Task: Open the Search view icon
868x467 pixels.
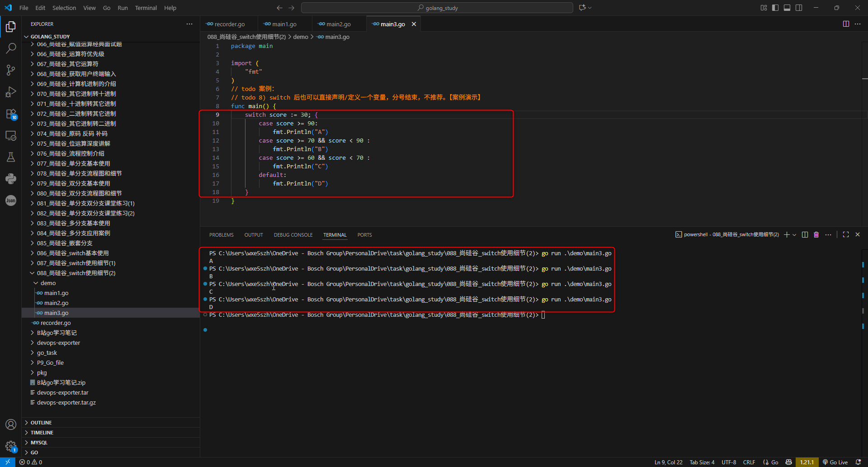Action: click(x=11, y=48)
